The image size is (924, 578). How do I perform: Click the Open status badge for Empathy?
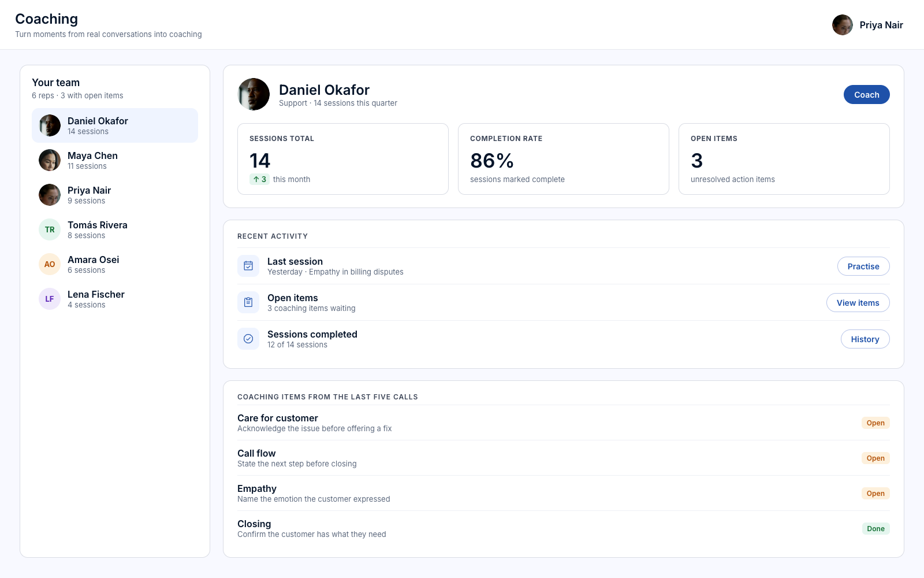[875, 494]
